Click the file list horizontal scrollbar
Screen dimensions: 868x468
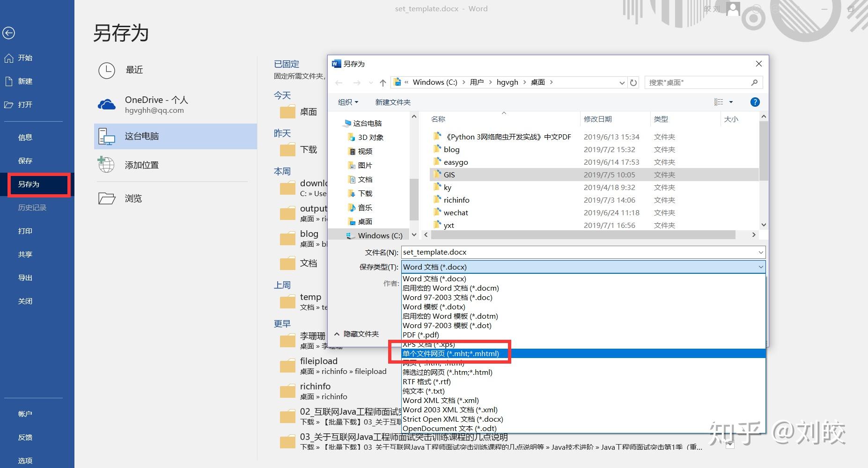coord(582,234)
